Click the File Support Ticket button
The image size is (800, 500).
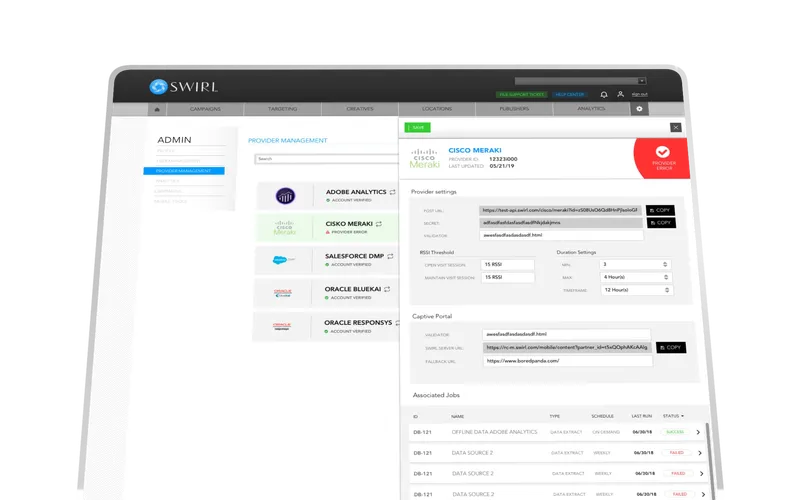click(x=521, y=94)
